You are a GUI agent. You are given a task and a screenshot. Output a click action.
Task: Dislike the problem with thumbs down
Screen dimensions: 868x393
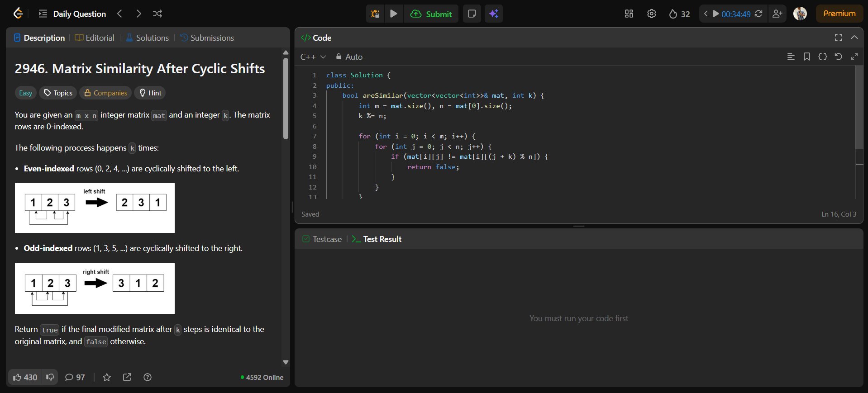coord(50,377)
